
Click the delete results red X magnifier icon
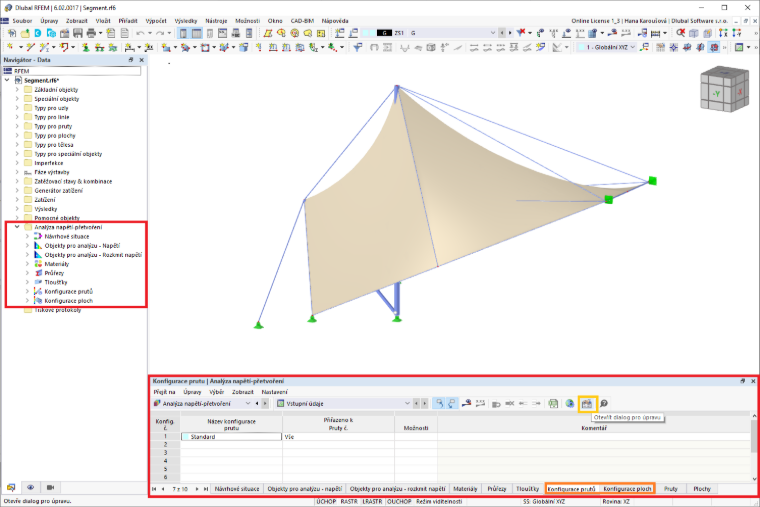(681, 33)
